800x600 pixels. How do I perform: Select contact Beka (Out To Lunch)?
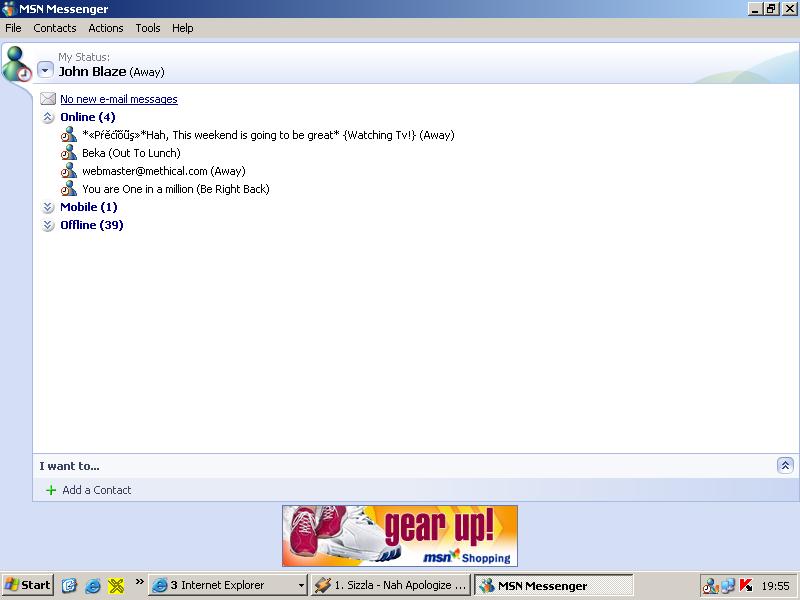pyautogui.click(x=131, y=153)
